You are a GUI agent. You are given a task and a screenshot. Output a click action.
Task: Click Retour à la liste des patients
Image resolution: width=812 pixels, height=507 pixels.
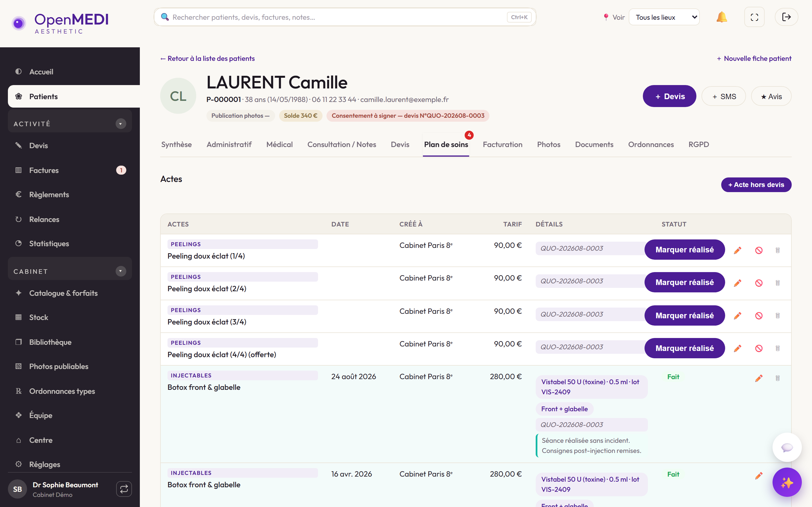[208, 58]
